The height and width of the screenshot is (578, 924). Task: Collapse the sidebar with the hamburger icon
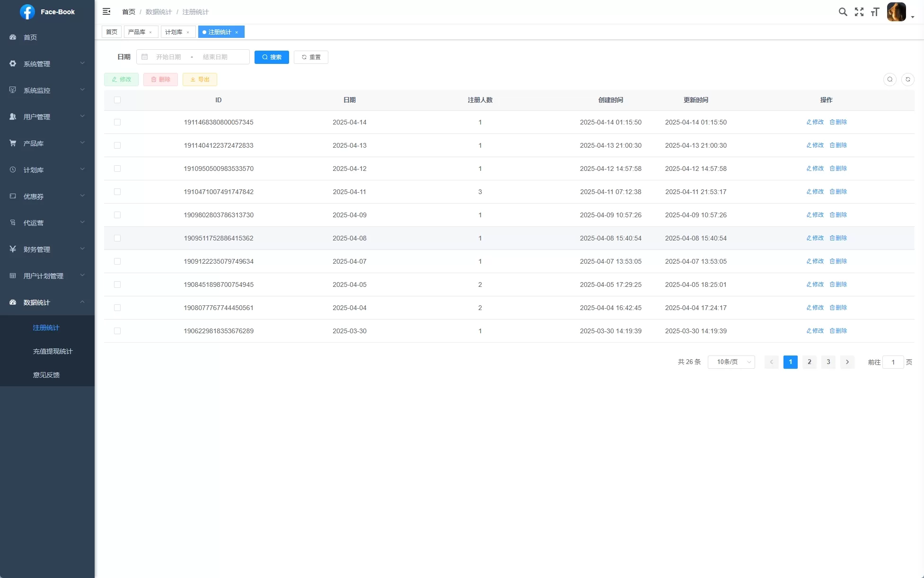pos(106,11)
